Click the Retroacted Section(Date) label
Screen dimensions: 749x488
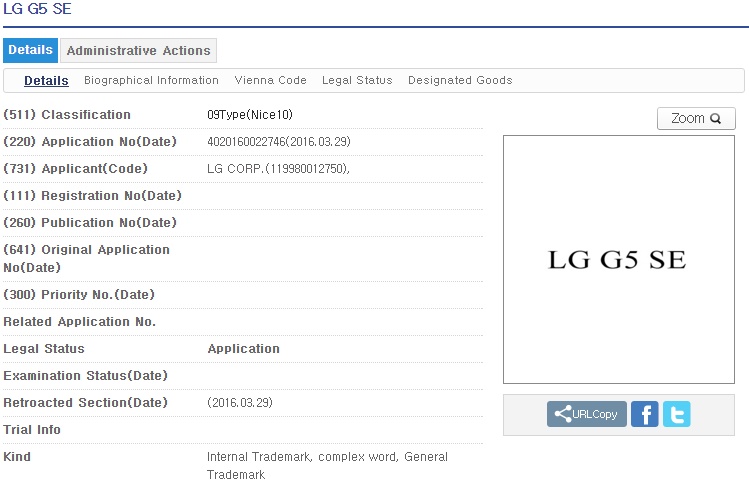click(86, 403)
